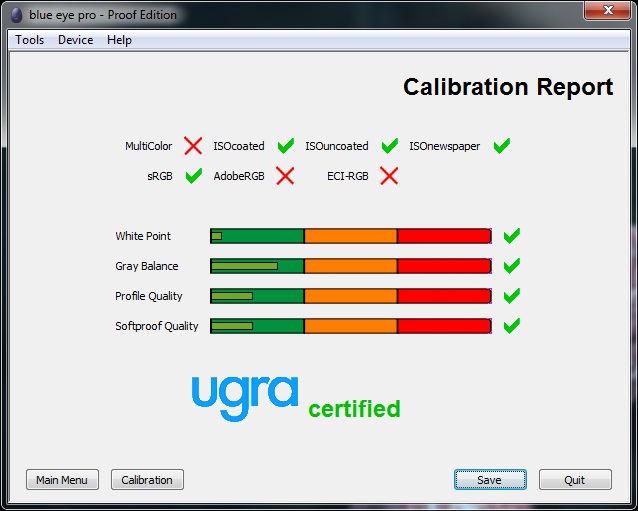Close the blue eye pro window
The width and height of the screenshot is (638, 511).
(x=608, y=10)
